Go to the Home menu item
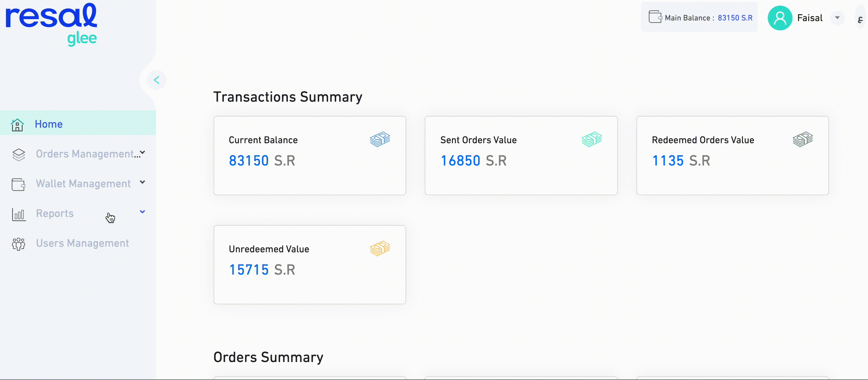 pyautogui.click(x=78, y=123)
